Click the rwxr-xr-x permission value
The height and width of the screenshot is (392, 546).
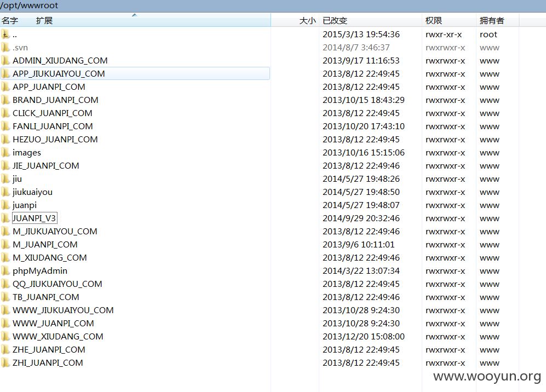click(444, 34)
